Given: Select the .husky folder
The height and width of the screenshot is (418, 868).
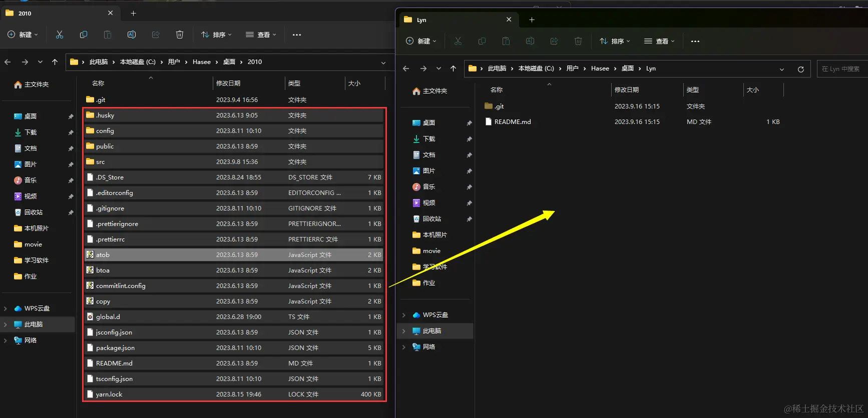Looking at the screenshot, I should pos(234,115).
